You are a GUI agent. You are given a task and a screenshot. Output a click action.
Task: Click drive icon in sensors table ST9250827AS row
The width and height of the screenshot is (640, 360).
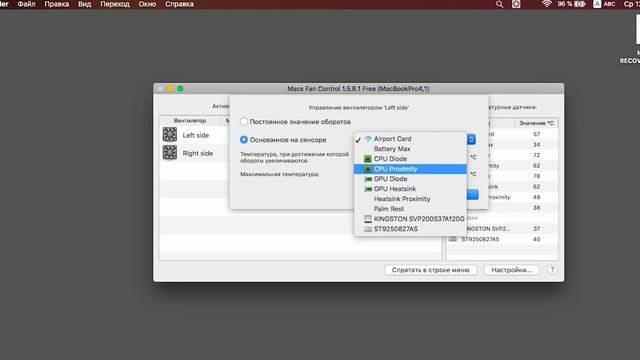[x=453, y=239]
